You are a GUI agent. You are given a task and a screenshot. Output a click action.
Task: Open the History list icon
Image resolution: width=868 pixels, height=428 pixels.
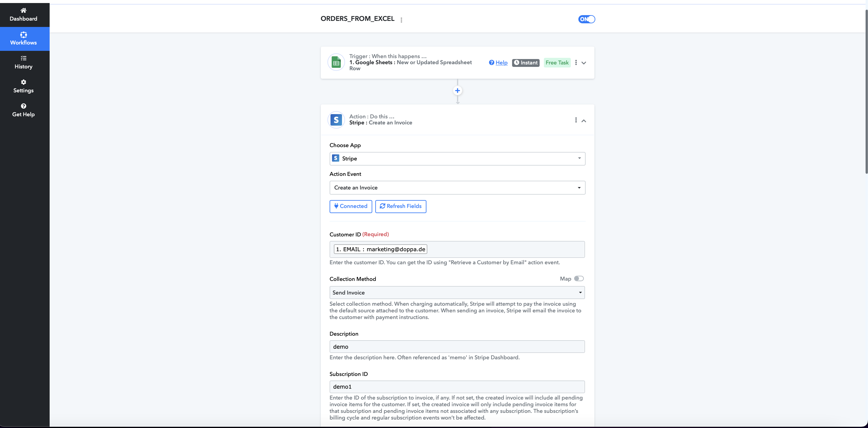point(23,58)
